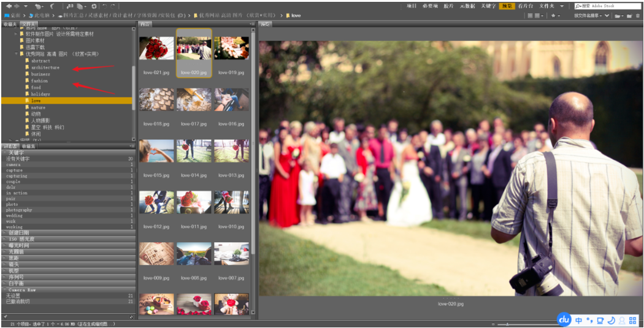Click the love folder in the path bar
644x328 pixels.
pyautogui.click(x=296, y=15)
